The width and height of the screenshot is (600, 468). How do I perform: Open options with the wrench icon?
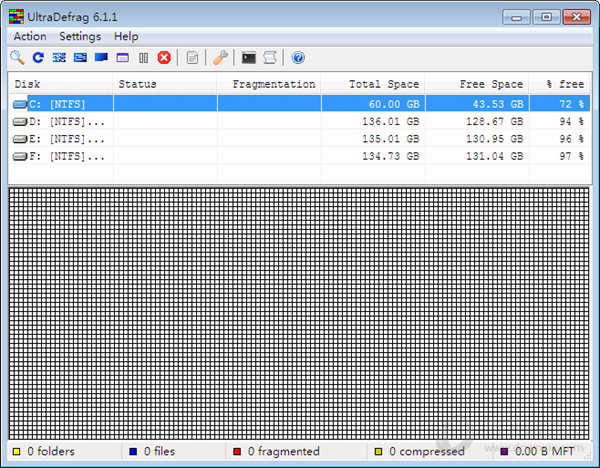pos(220,58)
